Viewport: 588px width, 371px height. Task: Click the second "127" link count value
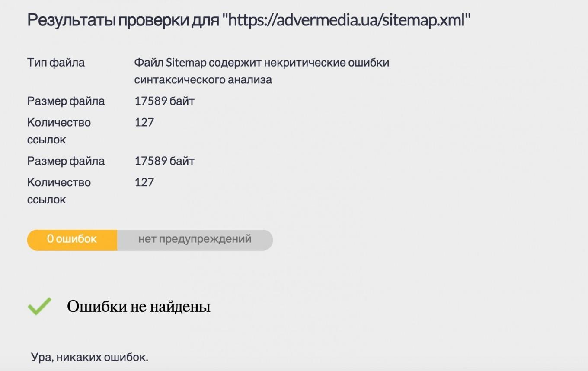144,182
